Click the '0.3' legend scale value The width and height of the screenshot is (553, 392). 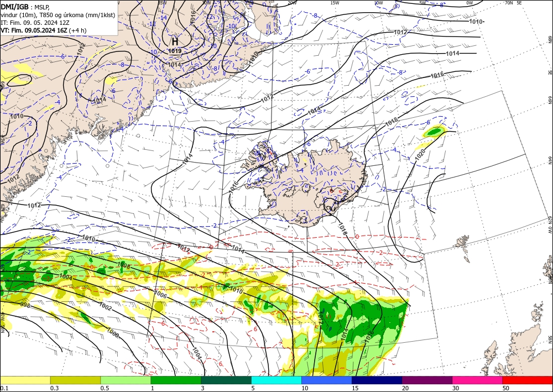point(54,388)
